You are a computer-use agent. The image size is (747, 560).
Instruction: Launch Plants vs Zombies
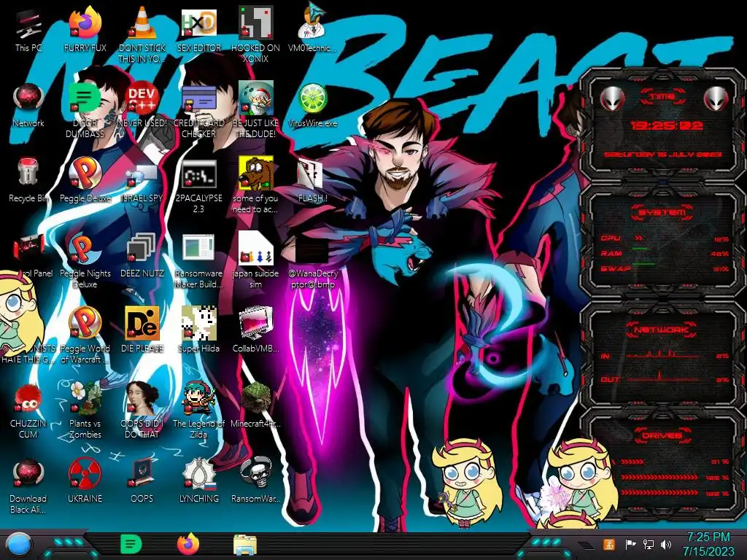[x=85, y=411]
